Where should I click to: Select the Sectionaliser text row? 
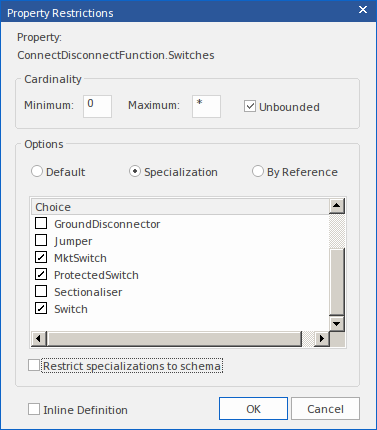[x=88, y=292]
